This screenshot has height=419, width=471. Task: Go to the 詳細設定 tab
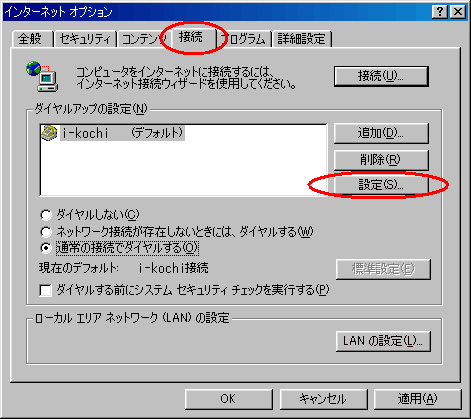click(302, 39)
